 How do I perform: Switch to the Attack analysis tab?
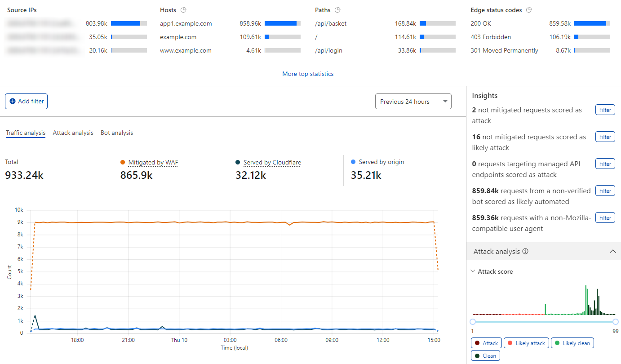pos(73,133)
